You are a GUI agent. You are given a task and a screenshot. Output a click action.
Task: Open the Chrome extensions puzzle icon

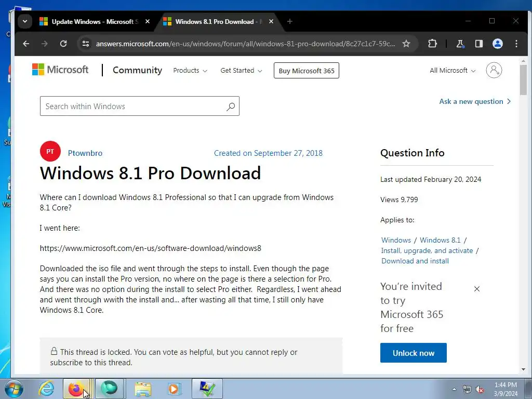[432, 44]
